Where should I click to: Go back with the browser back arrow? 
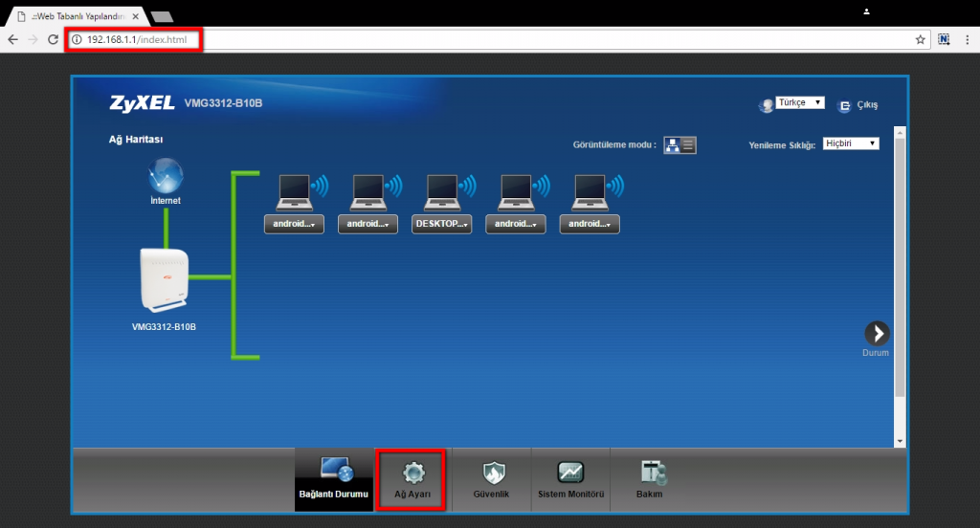(13, 39)
